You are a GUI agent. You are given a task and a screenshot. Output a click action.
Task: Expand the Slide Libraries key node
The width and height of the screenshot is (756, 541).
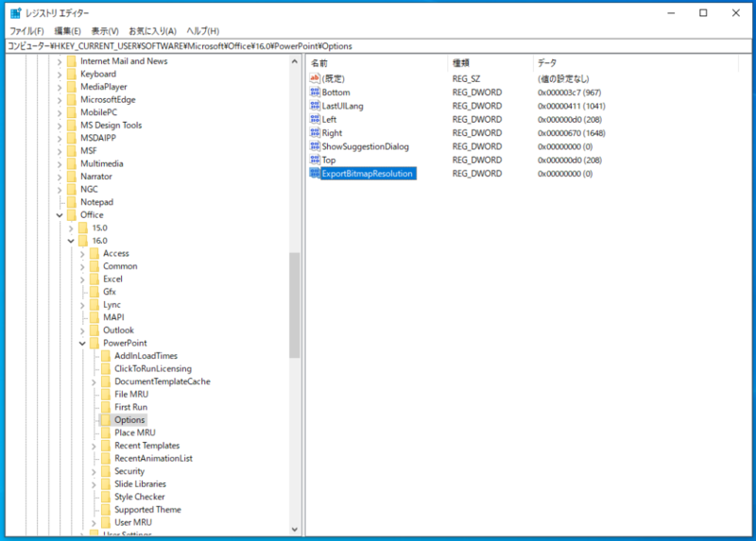[x=94, y=484]
